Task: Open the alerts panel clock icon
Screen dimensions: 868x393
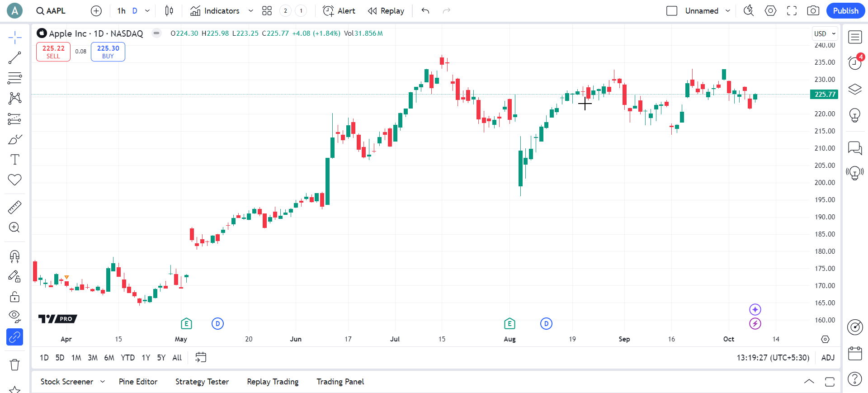Action: point(854,63)
